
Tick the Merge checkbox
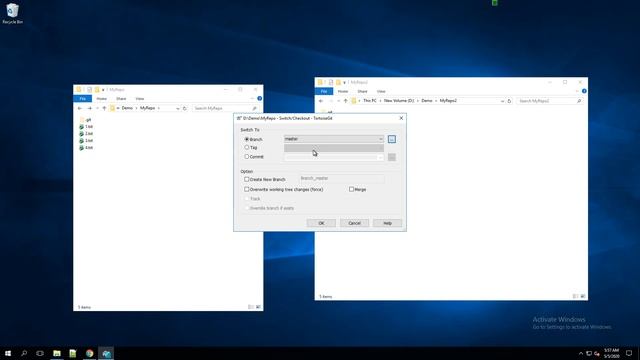pyautogui.click(x=351, y=189)
